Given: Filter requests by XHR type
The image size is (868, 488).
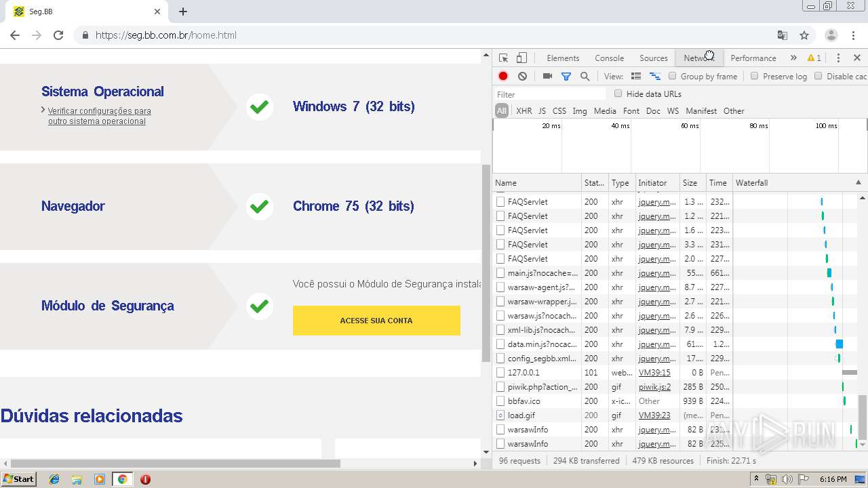Looking at the screenshot, I should tap(524, 111).
